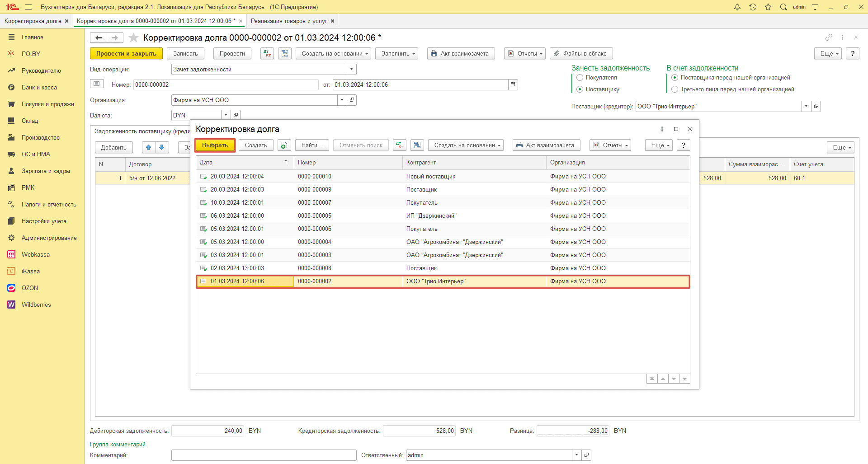The height and width of the screenshot is (464, 868).
Task: Click the 1C application logo
Action: (x=12, y=7)
